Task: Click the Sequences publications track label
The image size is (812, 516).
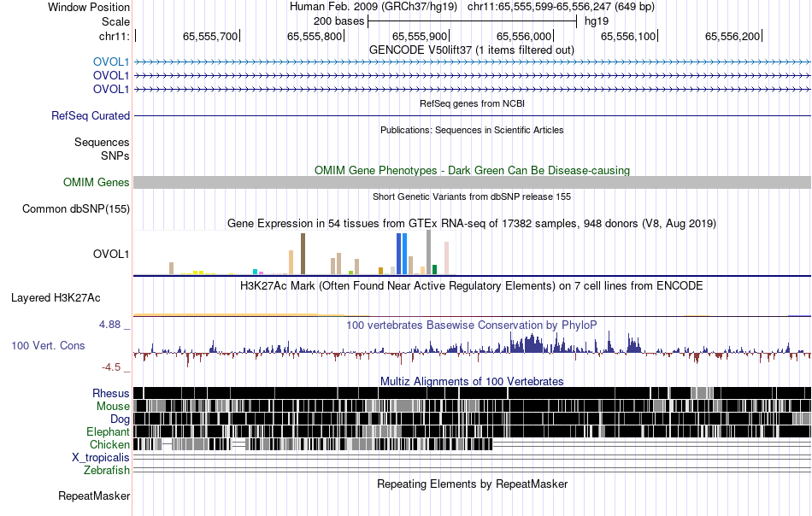Action: tap(102, 143)
